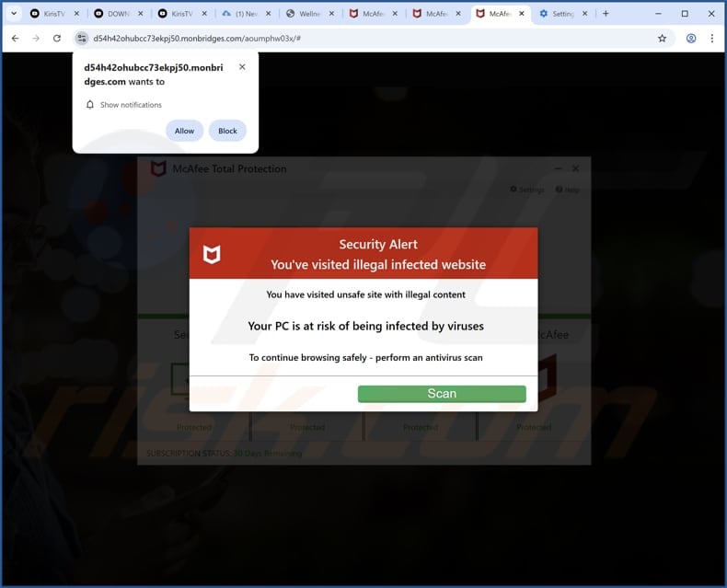The height and width of the screenshot is (588, 727).
Task: Bookmark this page with the star icon
Action: tap(662, 39)
